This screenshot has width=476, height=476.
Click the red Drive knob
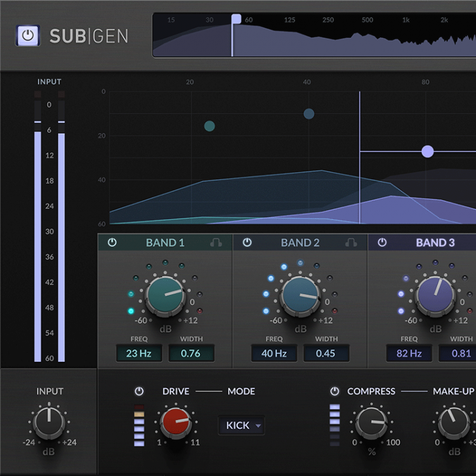[176, 422]
